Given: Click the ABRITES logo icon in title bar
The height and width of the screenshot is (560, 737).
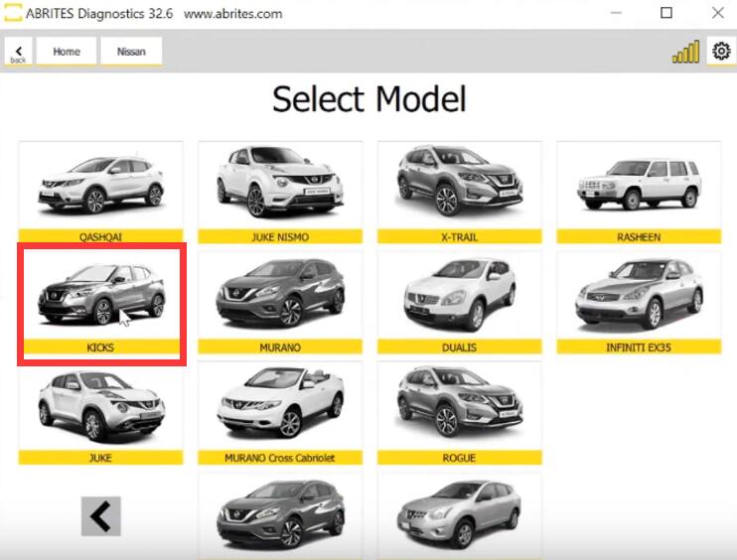Looking at the screenshot, I should (x=13, y=13).
